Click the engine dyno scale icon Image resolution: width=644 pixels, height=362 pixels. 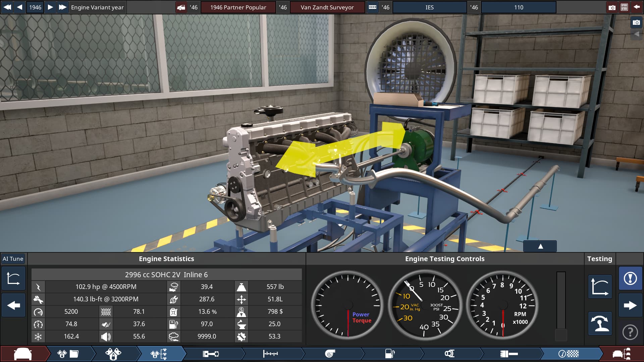(600, 323)
